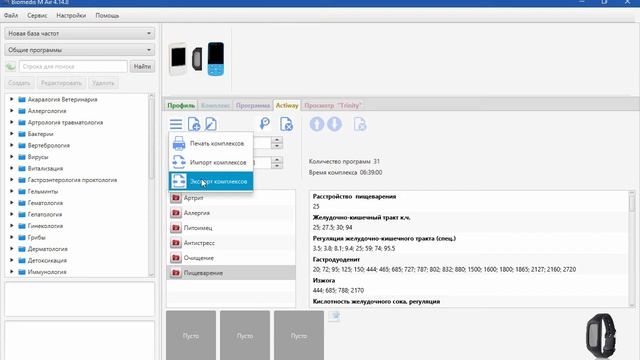The image size is (640, 360).
Task: Click the greyed document icon in toolbar
Action: click(360, 124)
